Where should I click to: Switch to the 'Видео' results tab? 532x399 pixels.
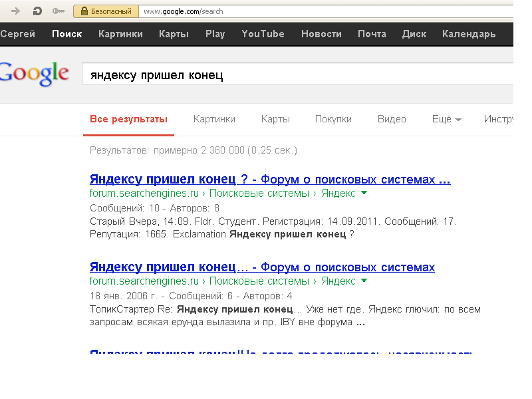click(x=392, y=119)
